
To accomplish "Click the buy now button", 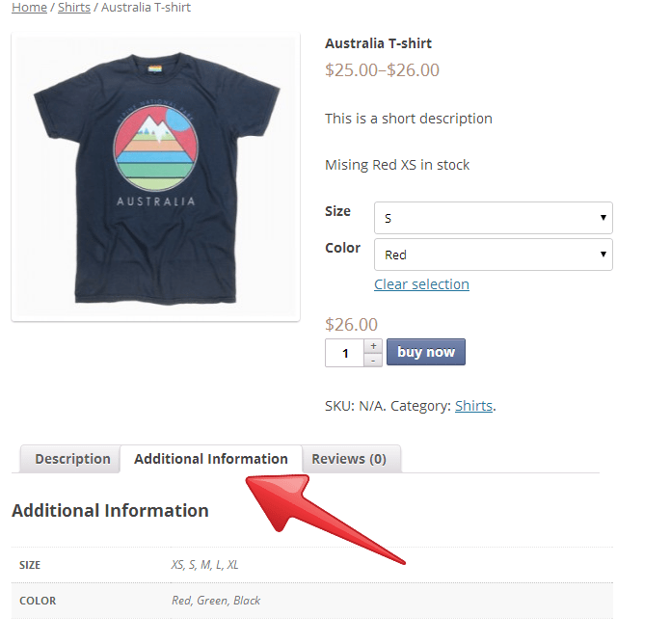I will pos(425,352).
